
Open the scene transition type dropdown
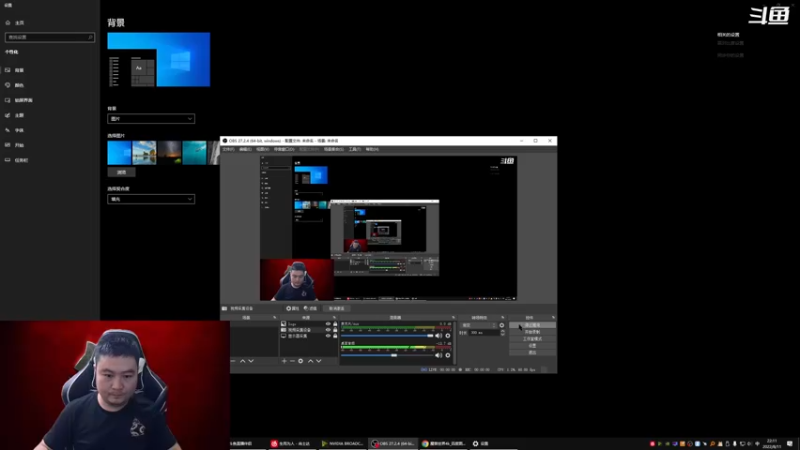click(x=479, y=325)
